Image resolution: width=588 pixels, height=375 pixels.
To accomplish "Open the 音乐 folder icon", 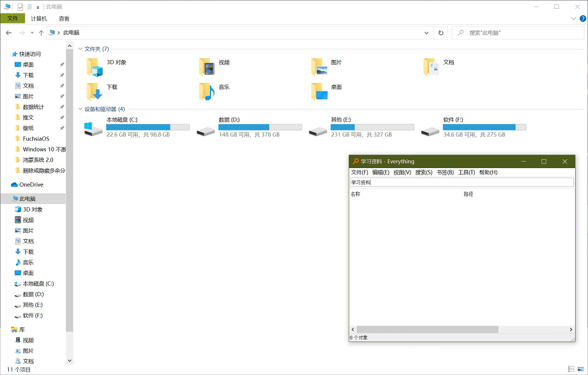I will pyautogui.click(x=207, y=92).
